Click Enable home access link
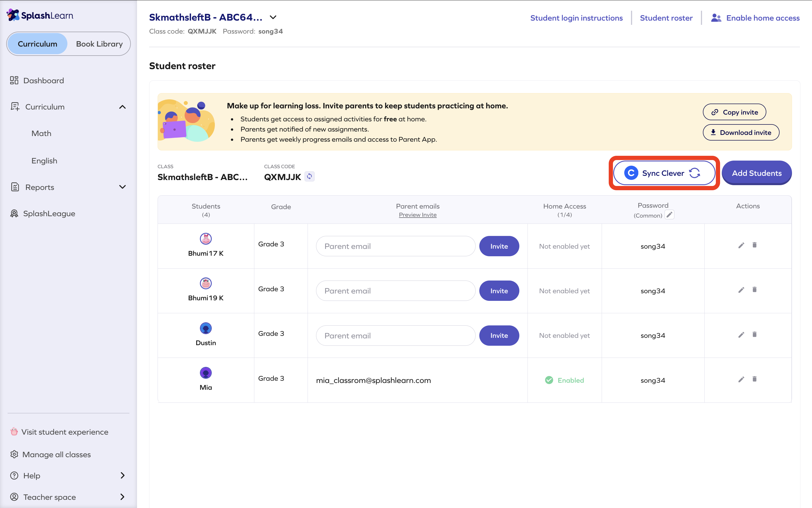This screenshot has width=812, height=508. pos(763,18)
